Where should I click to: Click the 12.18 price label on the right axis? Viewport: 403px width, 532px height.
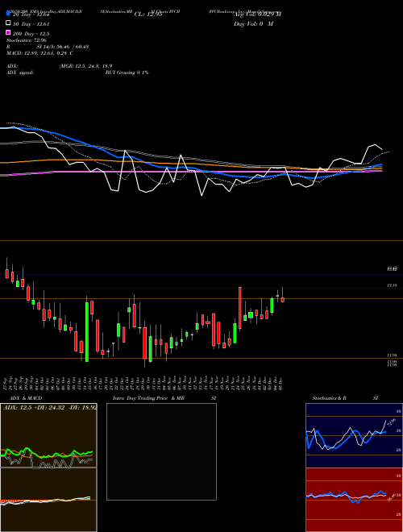(393, 285)
